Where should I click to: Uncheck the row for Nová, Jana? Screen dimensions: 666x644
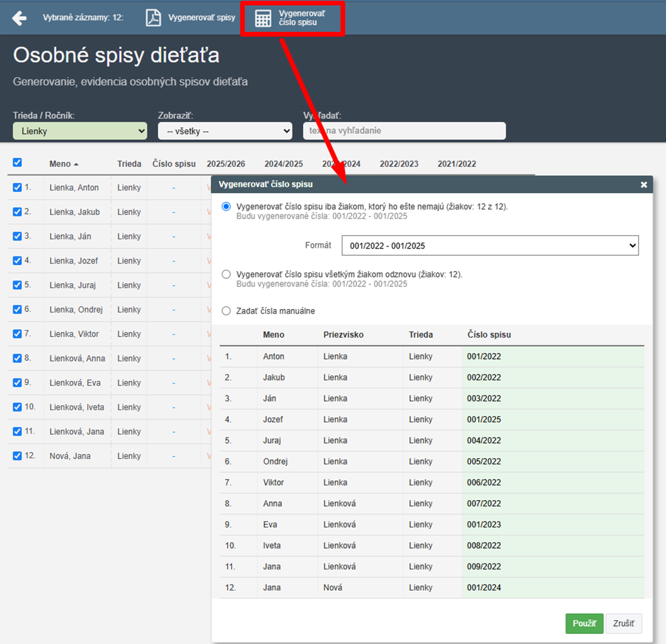coord(17,456)
